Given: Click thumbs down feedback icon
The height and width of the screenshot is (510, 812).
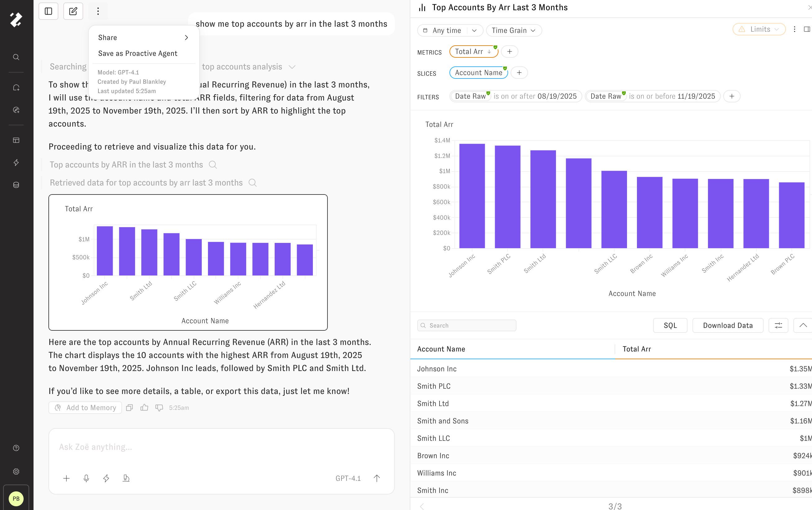Looking at the screenshot, I should point(159,408).
